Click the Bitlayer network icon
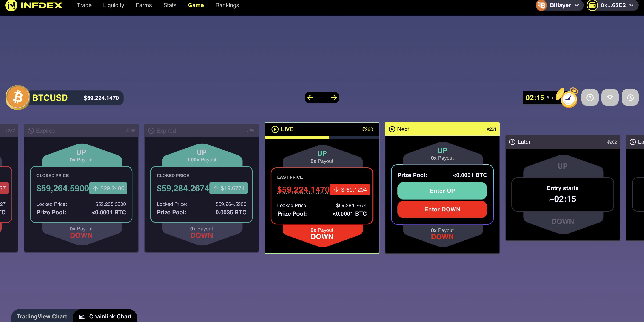The image size is (644, 322). [x=541, y=5]
